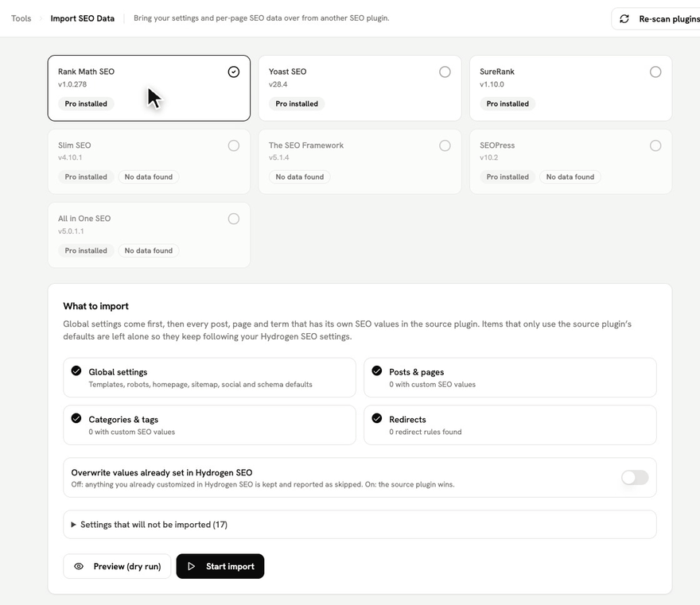Click Pro installed badge on Rank Math SEO

tap(86, 103)
